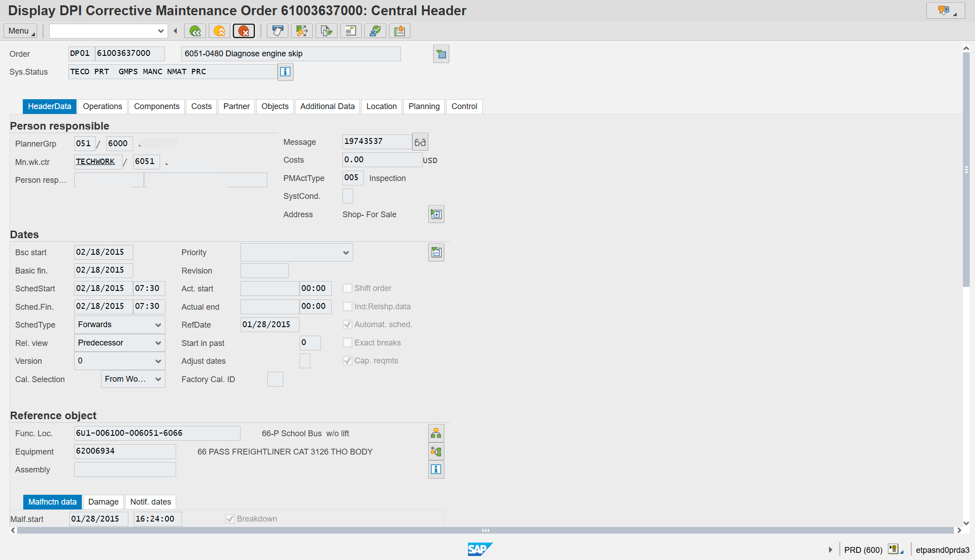Toggle Cap. reqmts checkbox

[x=347, y=361]
